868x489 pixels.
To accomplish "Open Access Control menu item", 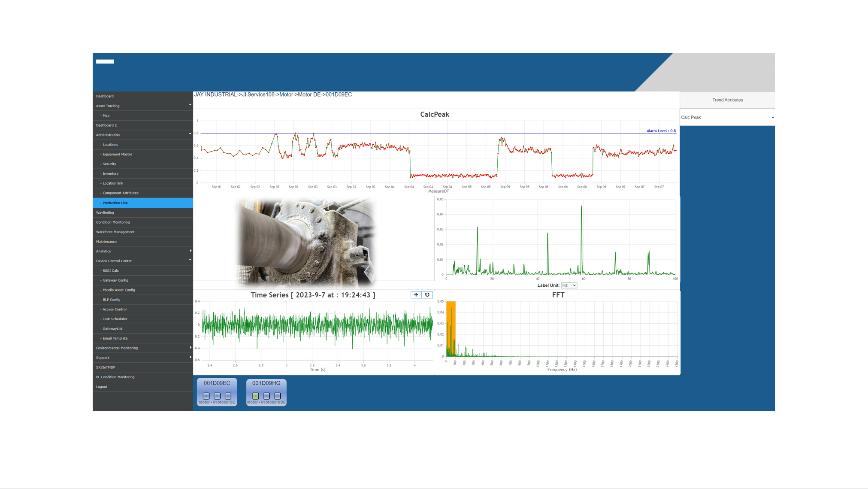I will (143, 310).
